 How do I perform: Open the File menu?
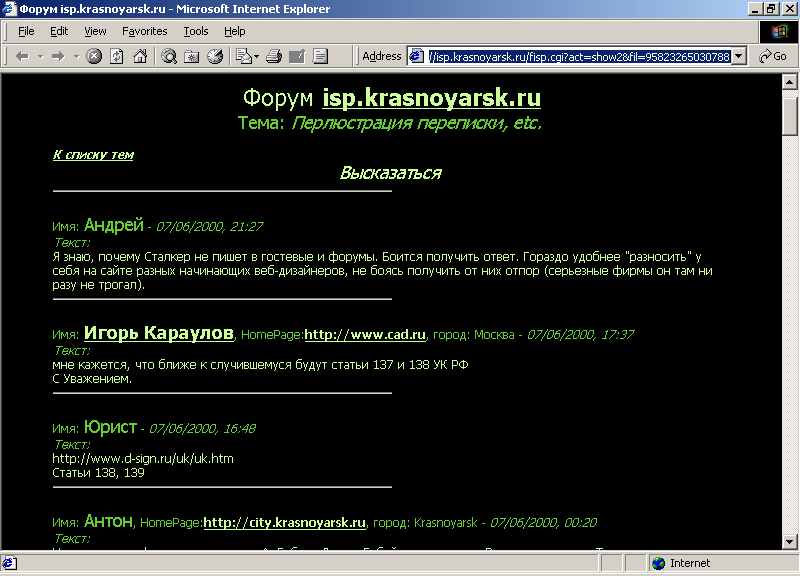point(26,32)
